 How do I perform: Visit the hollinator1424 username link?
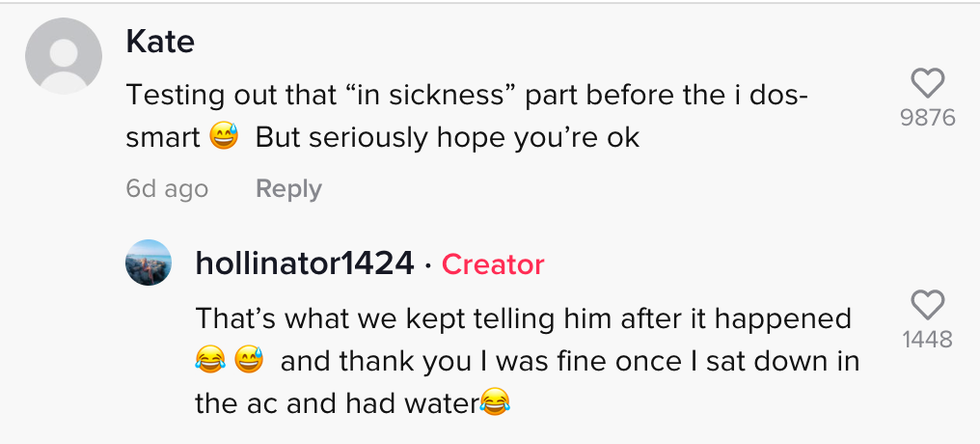304,264
